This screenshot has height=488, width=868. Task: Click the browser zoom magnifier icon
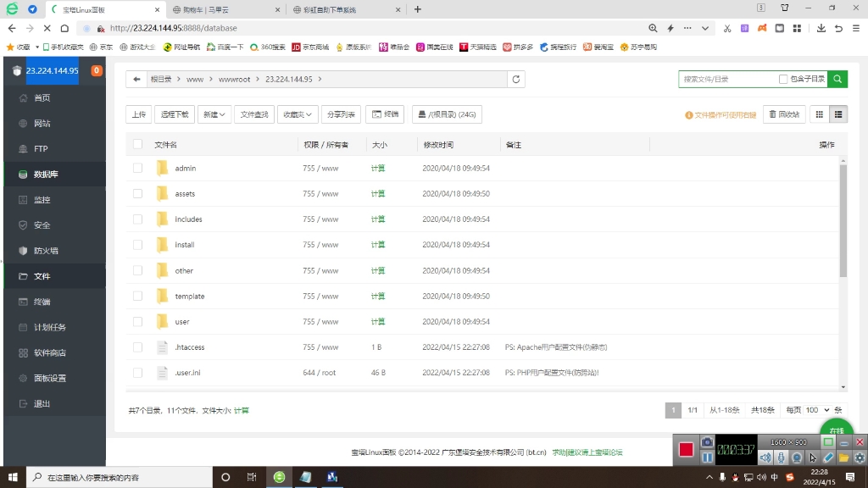[654, 28]
